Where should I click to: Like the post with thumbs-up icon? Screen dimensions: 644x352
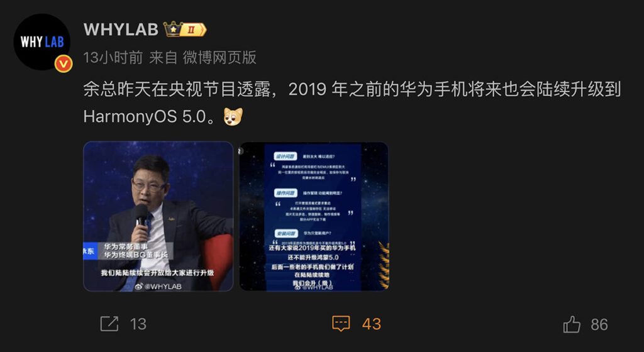point(572,324)
